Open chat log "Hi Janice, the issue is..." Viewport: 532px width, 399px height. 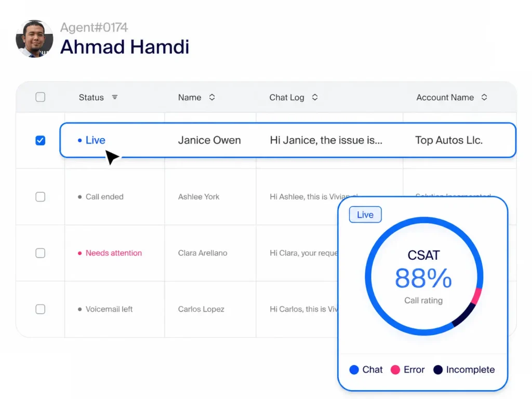[326, 140]
